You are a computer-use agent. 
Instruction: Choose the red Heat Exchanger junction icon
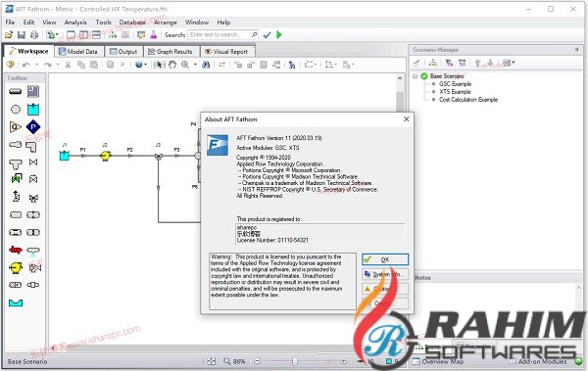coord(16,250)
